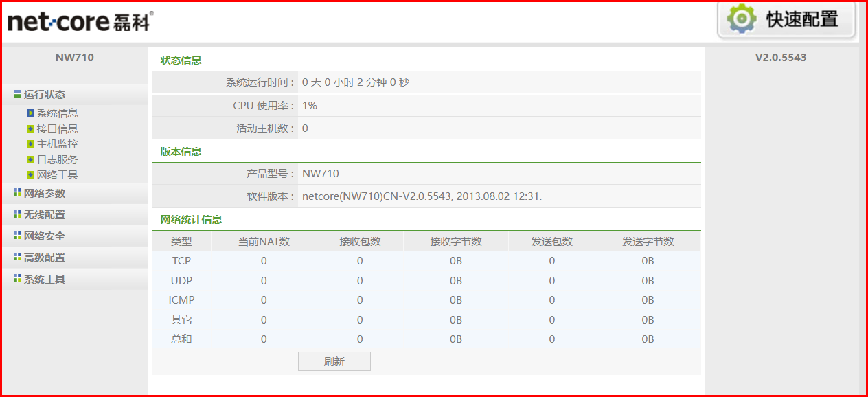Click the 发送包数 column header

click(552, 242)
